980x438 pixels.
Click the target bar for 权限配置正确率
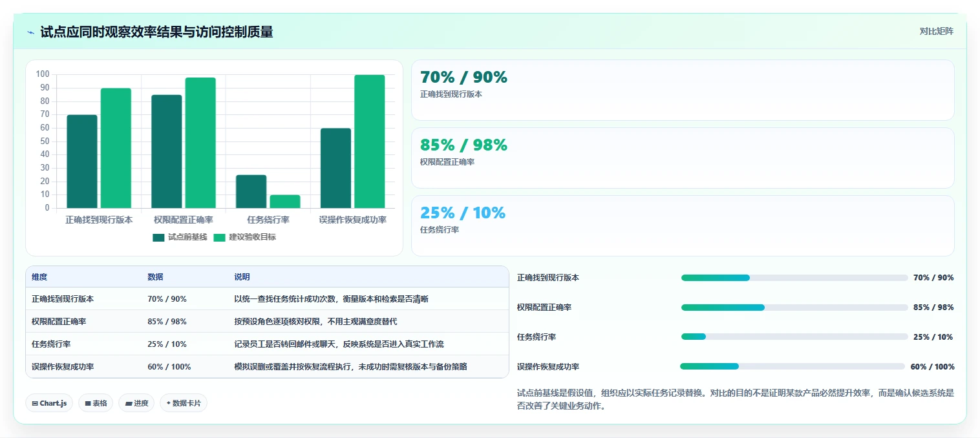click(200, 143)
